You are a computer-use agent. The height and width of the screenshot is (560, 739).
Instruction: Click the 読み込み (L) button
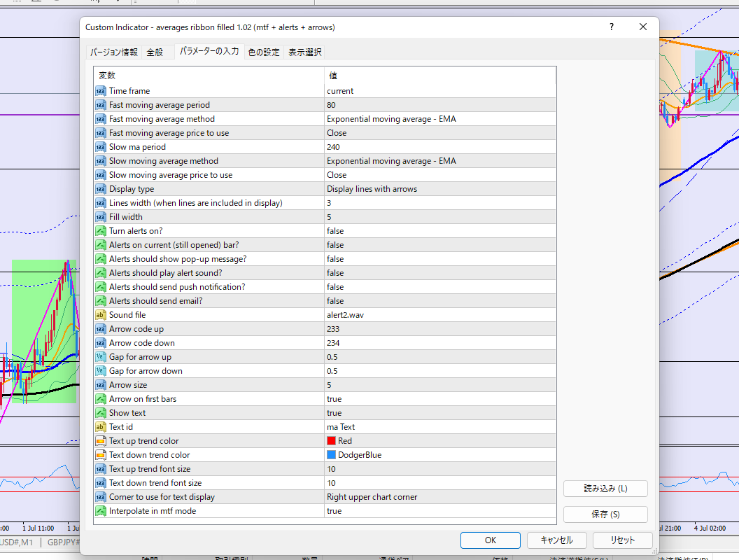605,489
